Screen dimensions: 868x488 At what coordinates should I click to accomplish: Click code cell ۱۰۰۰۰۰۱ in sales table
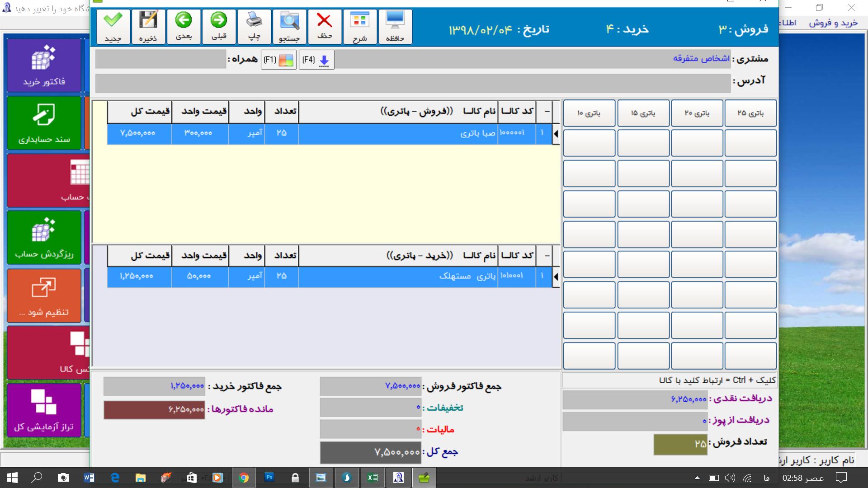(x=517, y=134)
